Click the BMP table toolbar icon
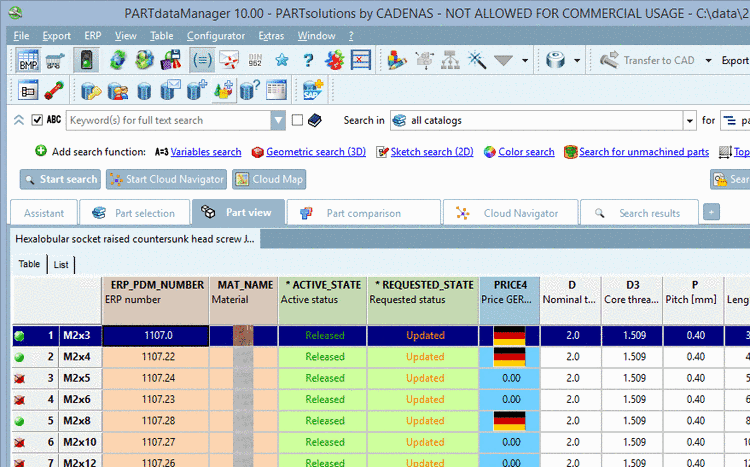This screenshot has height=467, width=750. click(28, 60)
